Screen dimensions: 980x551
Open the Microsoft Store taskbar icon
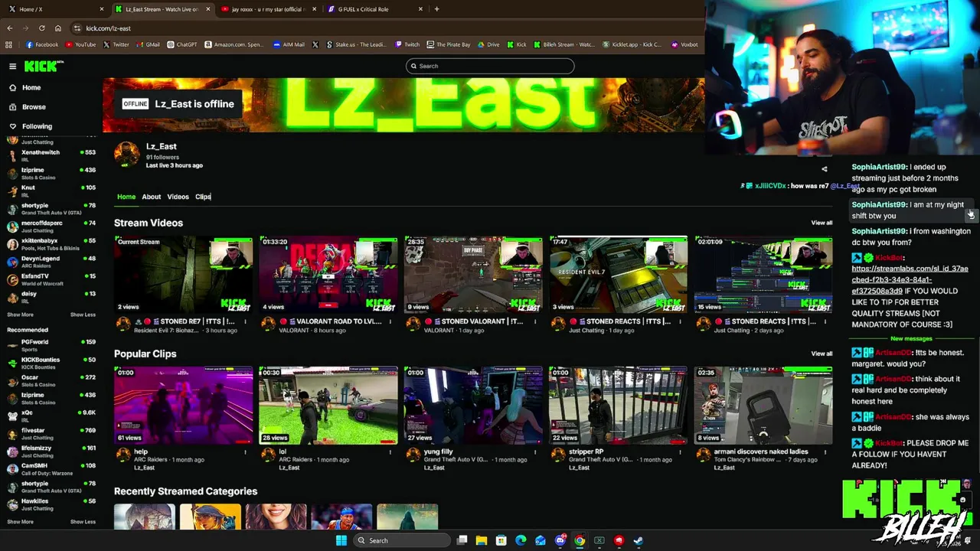point(501,540)
